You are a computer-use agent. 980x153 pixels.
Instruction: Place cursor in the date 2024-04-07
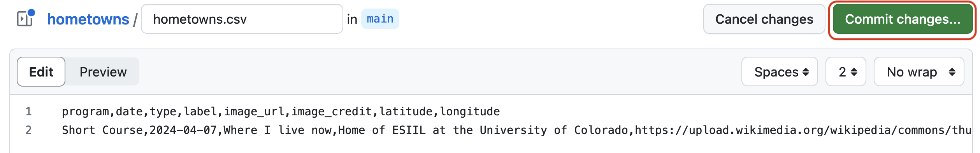coord(183,130)
